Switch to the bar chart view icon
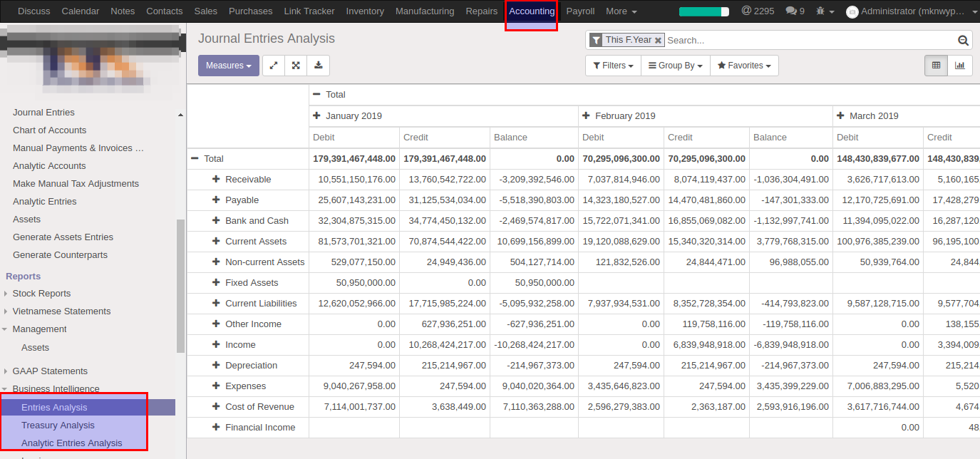This screenshot has height=459, width=980. click(960, 65)
